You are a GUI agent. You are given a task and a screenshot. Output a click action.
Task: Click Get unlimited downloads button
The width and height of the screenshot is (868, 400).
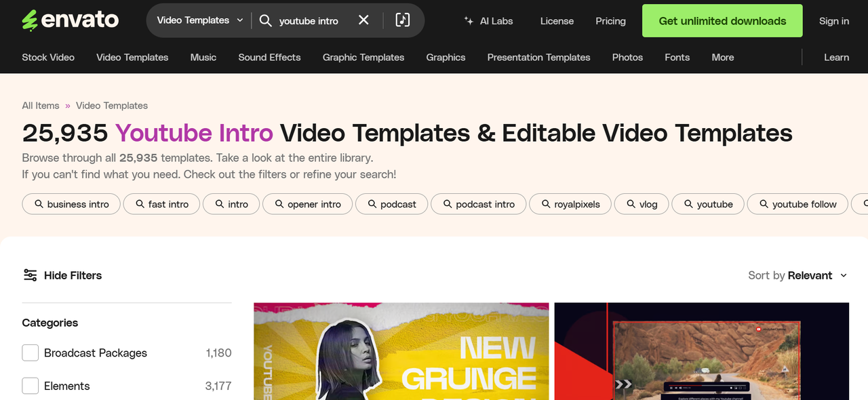tap(722, 21)
